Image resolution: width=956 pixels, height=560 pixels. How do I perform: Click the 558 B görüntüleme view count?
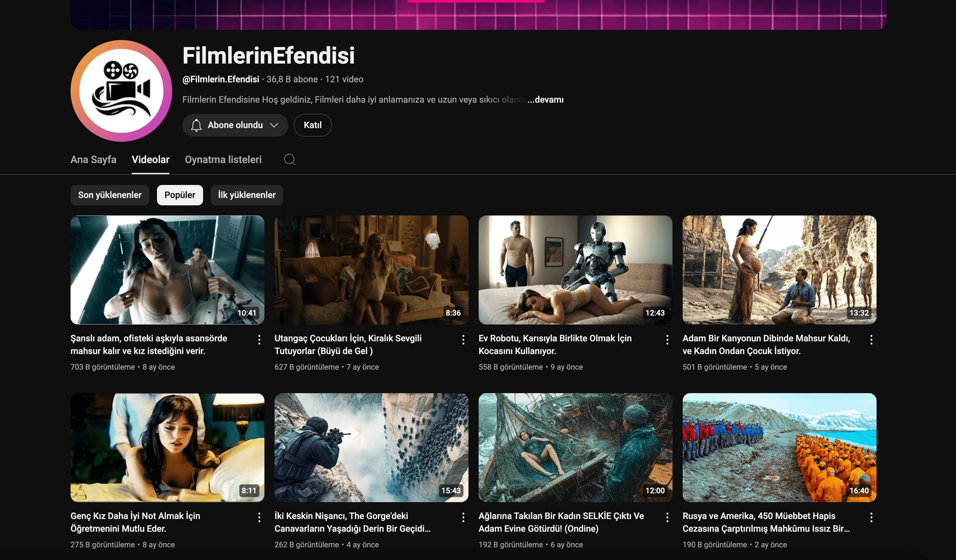[511, 367]
